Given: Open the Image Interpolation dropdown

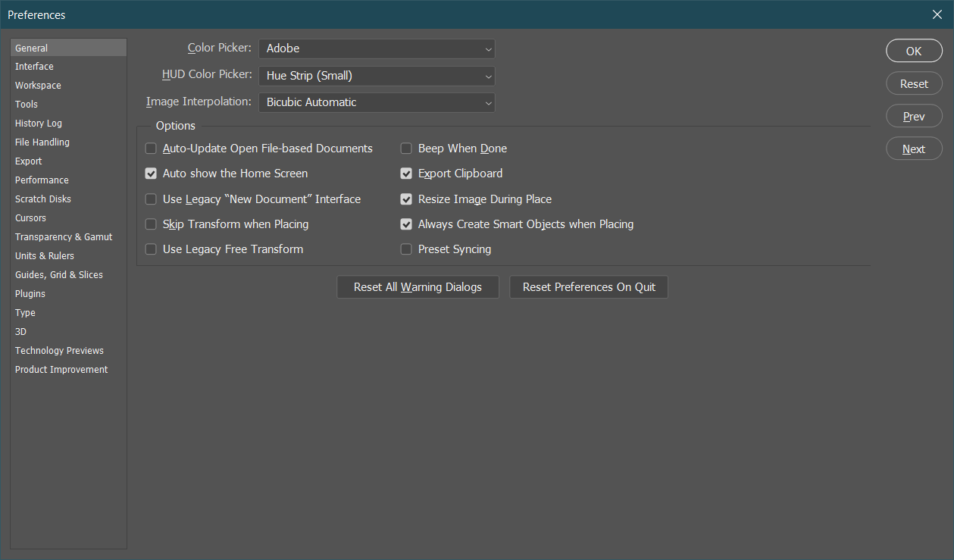Looking at the screenshot, I should pos(377,102).
